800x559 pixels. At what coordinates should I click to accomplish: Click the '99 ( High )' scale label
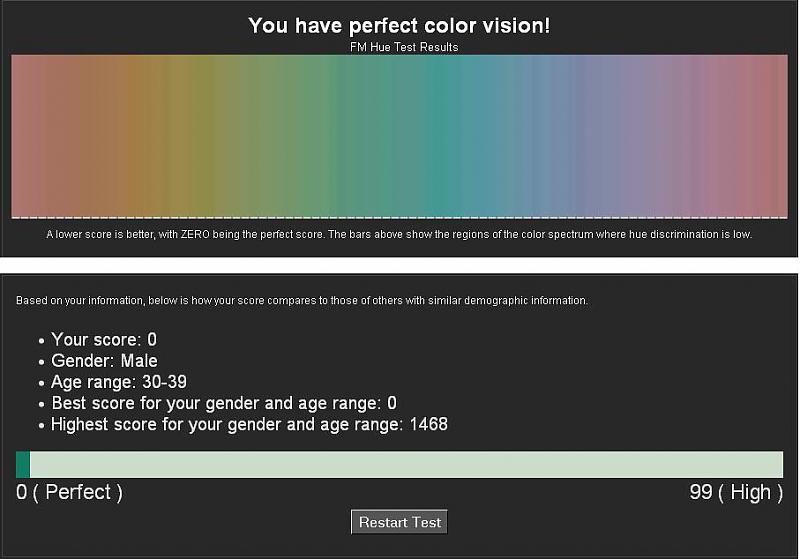[x=736, y=492]
